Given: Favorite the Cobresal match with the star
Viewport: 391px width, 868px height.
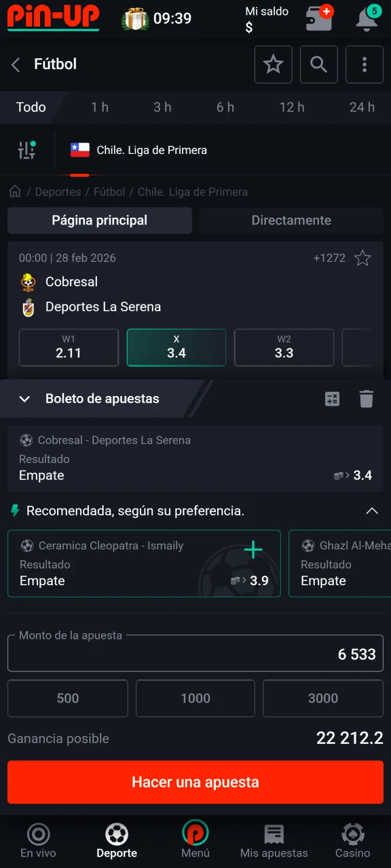Looking at the screenshot, I should 362,258.
